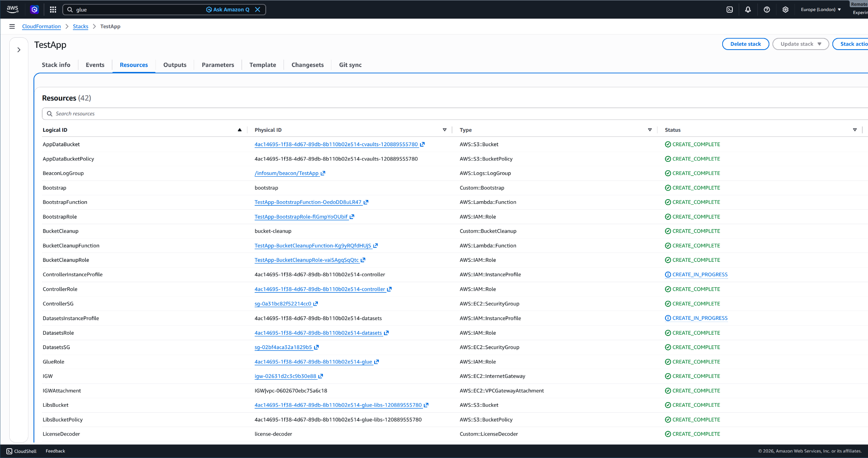
Task: Open DatasetsSG external link icon
Action: (316, 347)
